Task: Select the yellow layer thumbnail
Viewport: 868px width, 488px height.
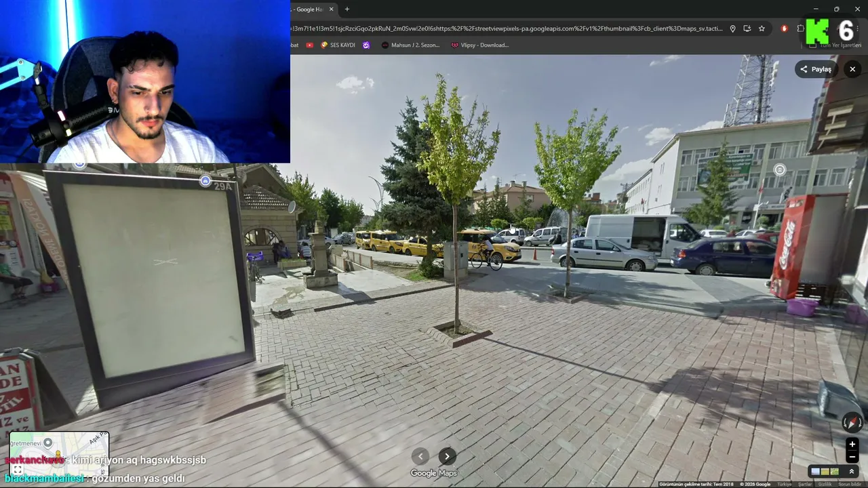Action: pos(825,472)
